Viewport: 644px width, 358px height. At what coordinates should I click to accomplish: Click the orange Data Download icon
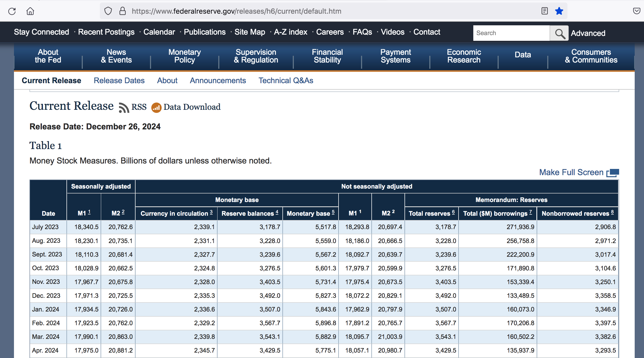point(156,107)
